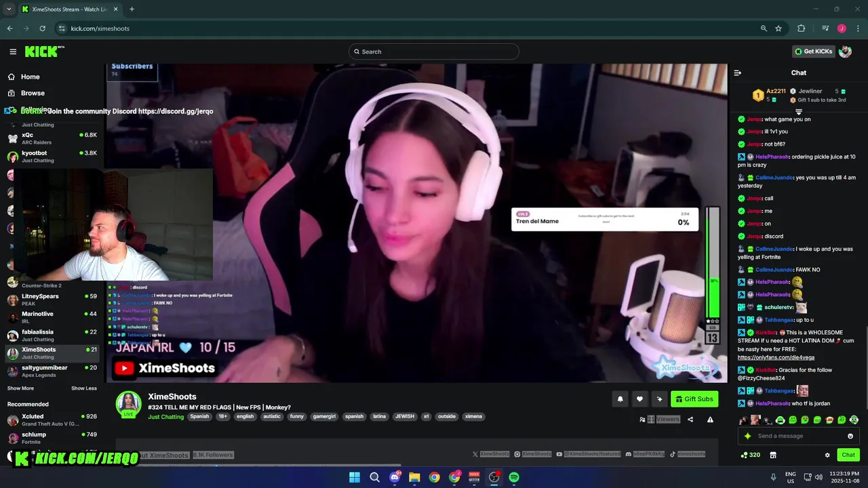Open the chat shop icon

coord(772,455)
